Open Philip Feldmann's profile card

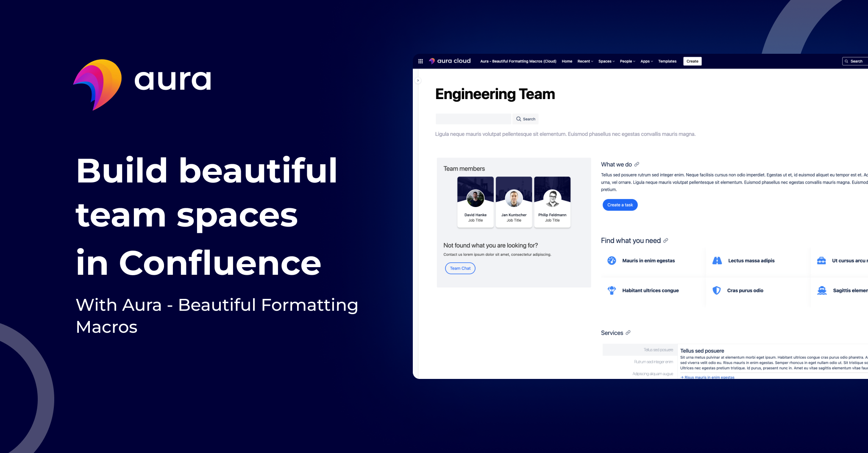tap(552, 202)
